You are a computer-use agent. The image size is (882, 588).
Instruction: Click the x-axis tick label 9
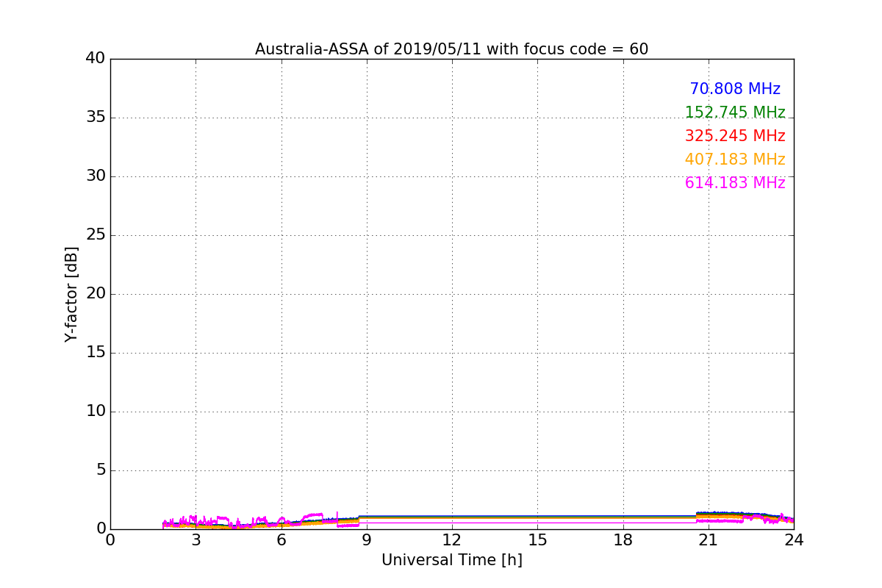[x=367, y=540]
